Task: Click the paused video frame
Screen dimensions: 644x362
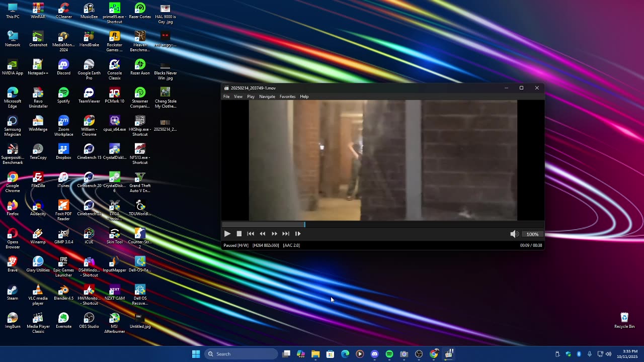Action: click(x=383, y=160)
